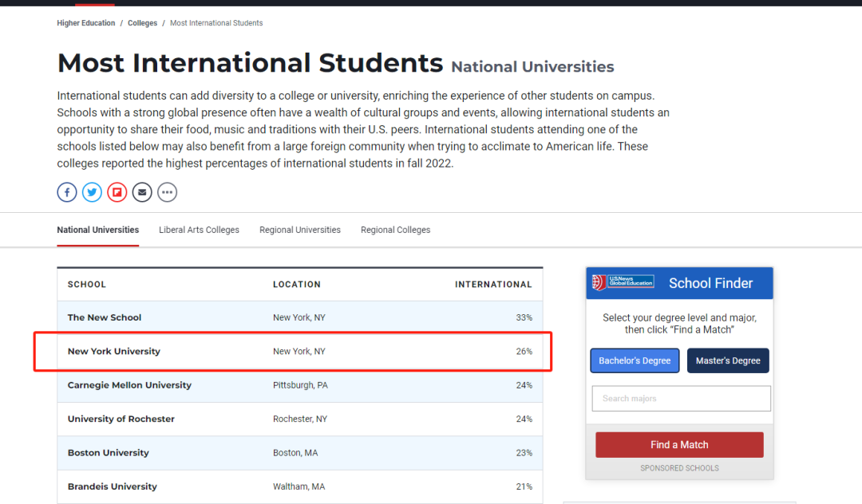862x504 pixels.
Task: Open the Higher Education breadcrumb link
Action: 85,23
